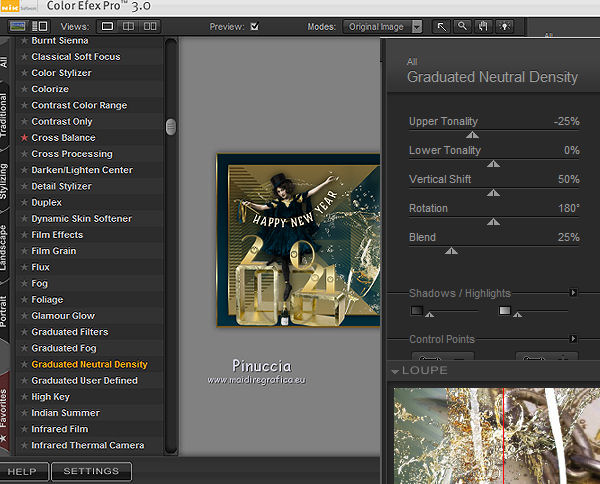Open the Traditional filter category tab
Image resolution: width=600 pixels, height=484 pixels.
click(6, 115)
